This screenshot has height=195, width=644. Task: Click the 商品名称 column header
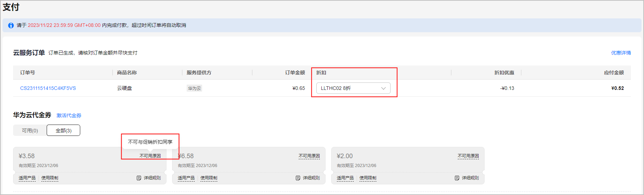[127, 73]
